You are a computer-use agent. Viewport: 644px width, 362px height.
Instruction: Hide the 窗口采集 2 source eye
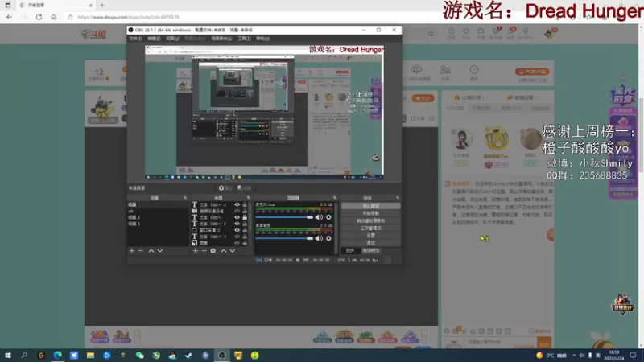coord(237,230)
